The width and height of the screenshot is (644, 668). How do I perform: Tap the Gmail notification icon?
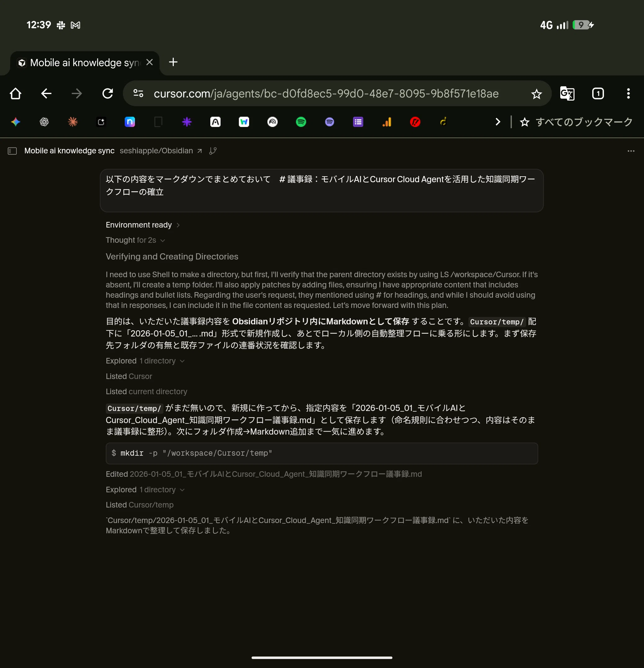coord(76,25)
